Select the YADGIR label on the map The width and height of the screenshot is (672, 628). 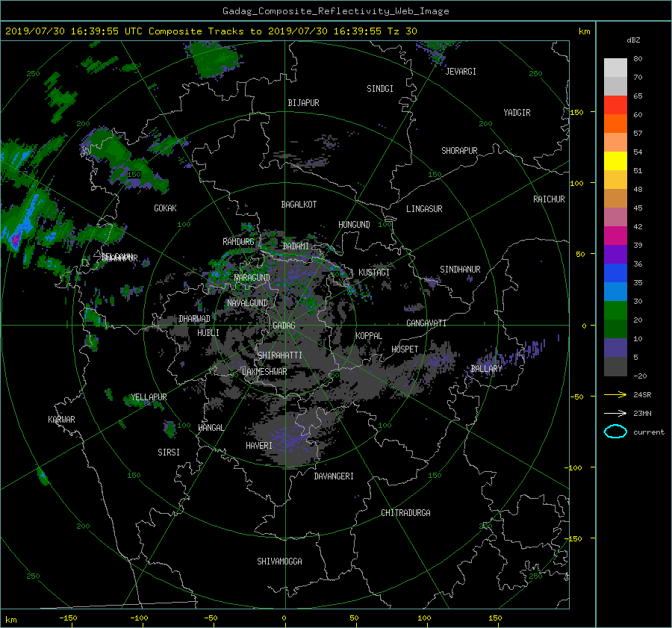click(x=517, y=113)
